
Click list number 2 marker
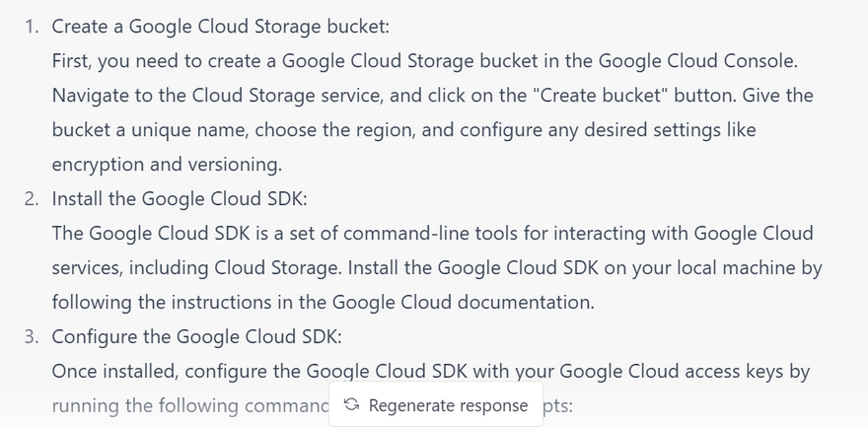coord(33,198)
